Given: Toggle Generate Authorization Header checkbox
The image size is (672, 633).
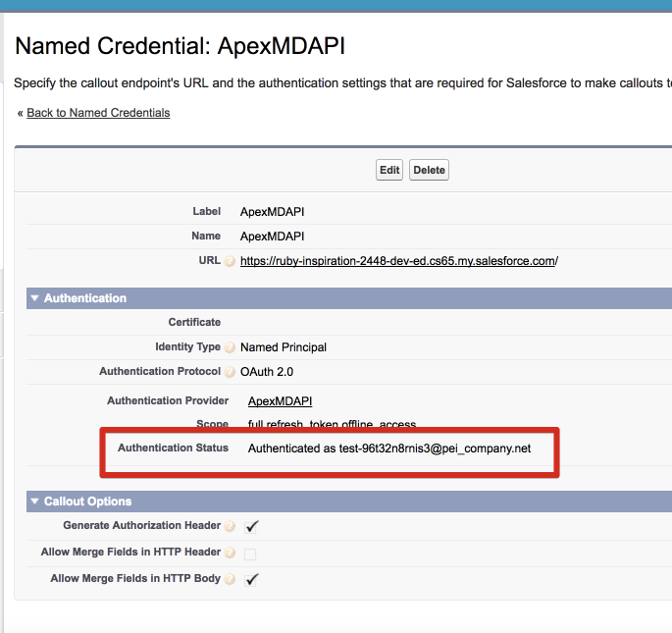Looking at the screenshot, I should [x=251, y=527].
